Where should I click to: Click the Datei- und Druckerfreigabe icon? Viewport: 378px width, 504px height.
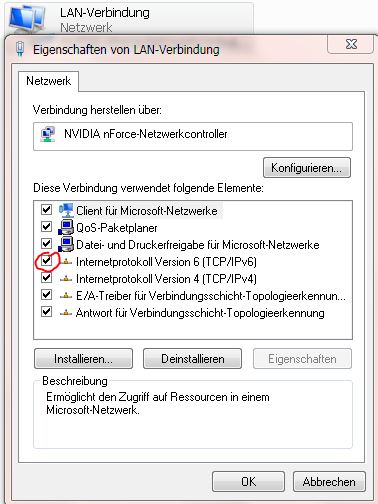(x=66, y=245)
